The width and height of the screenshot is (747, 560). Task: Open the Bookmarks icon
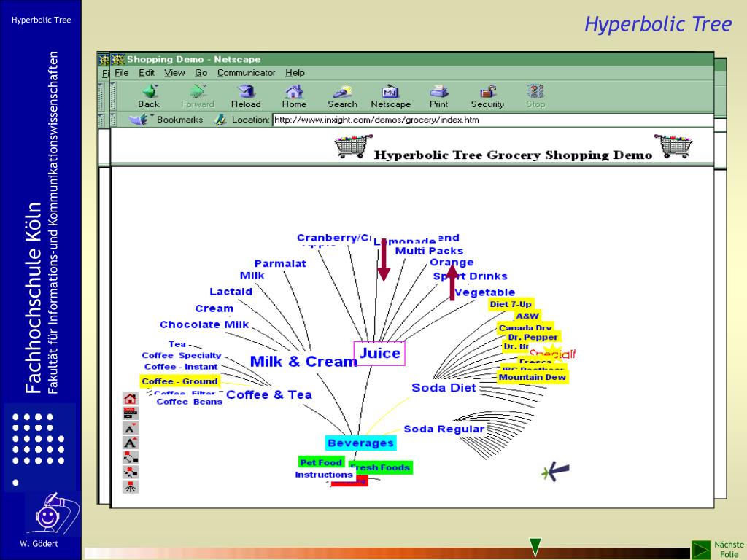click(x=139, y=120)
